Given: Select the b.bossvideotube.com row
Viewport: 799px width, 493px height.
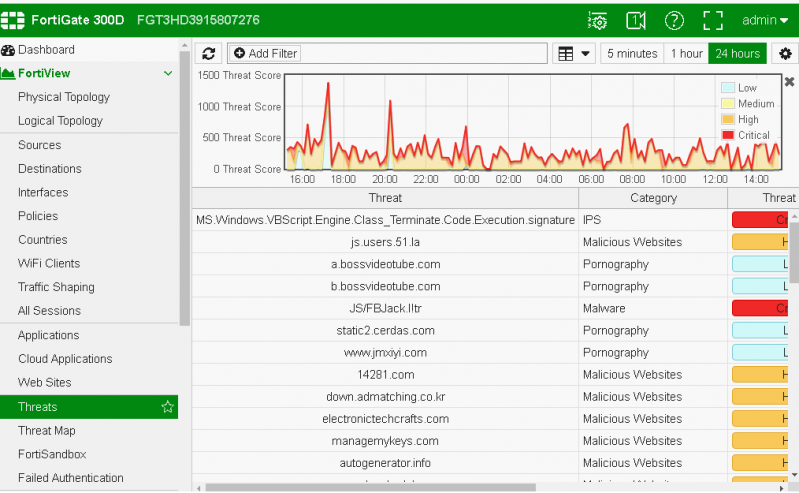Looking at the screenshot, I should tap(385, 287).
